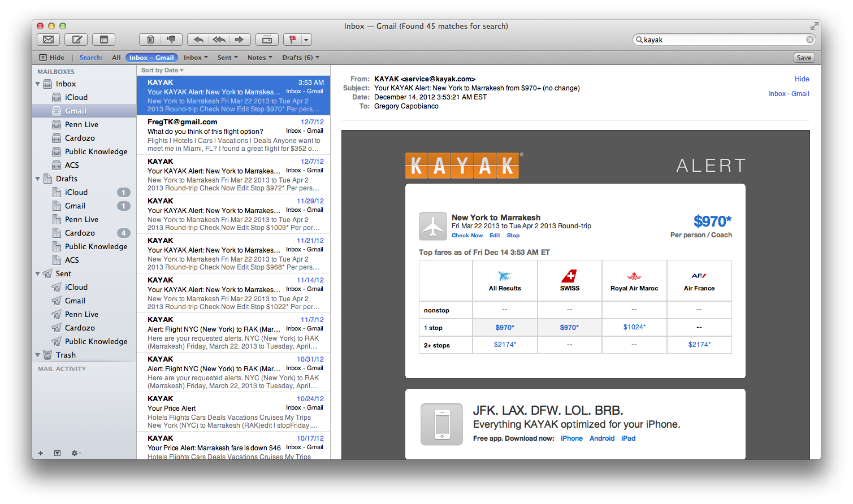Save the current search with the Save button
The image size is (853, 504).
point(804,58)
